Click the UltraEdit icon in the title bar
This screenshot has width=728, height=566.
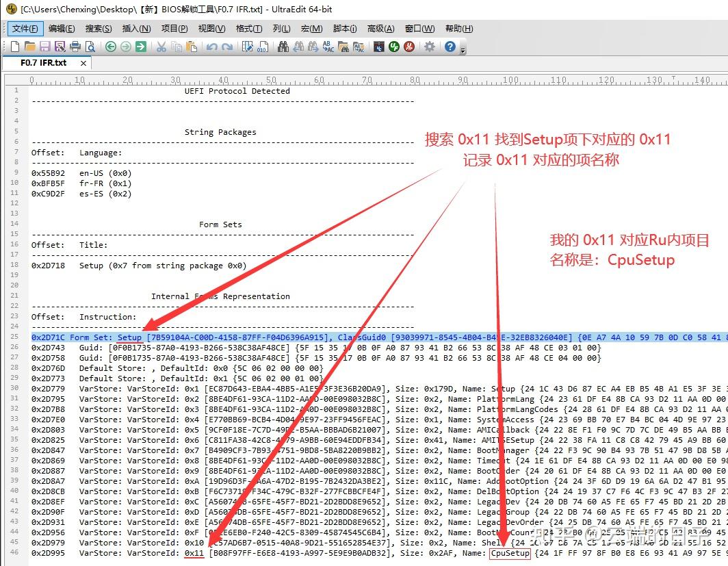11,9
